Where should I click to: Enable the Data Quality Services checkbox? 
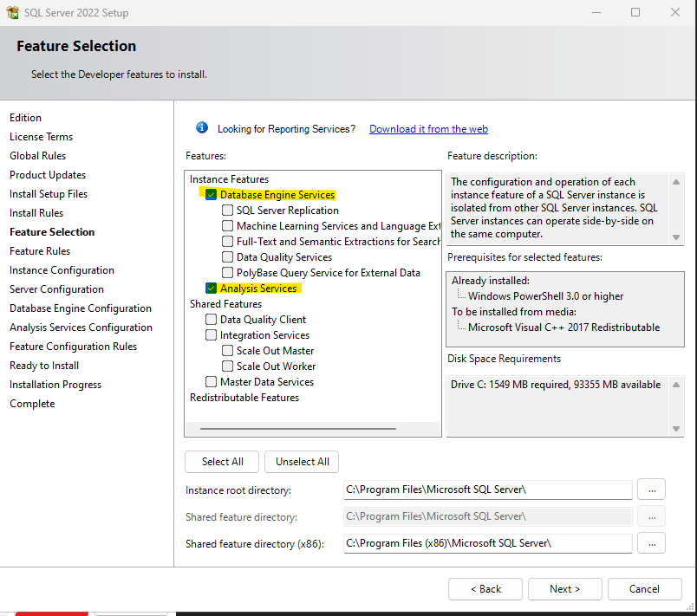(227, 256)
